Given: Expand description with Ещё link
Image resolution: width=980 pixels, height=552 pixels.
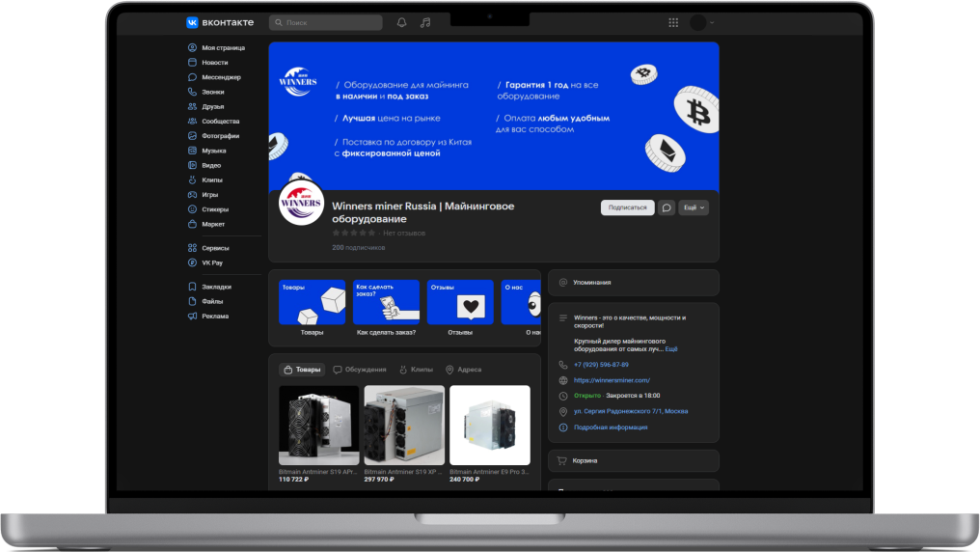Looking at the screenshot, I should [671, 348].
